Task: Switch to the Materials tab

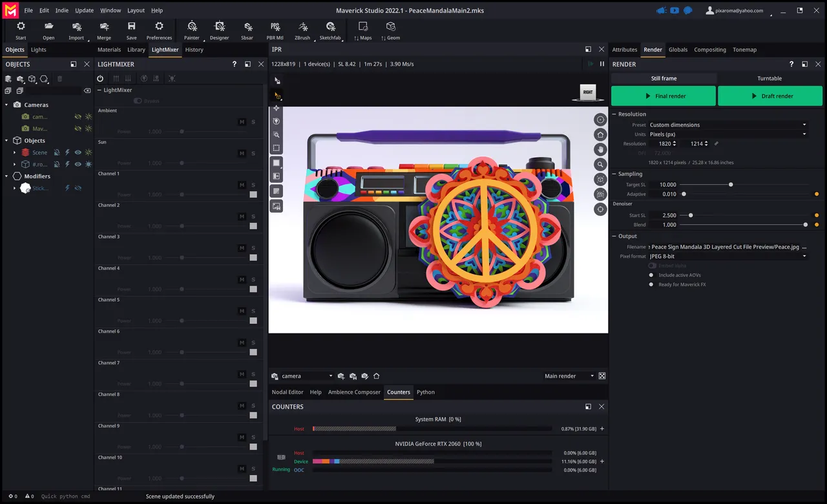Action: (109, 50)
